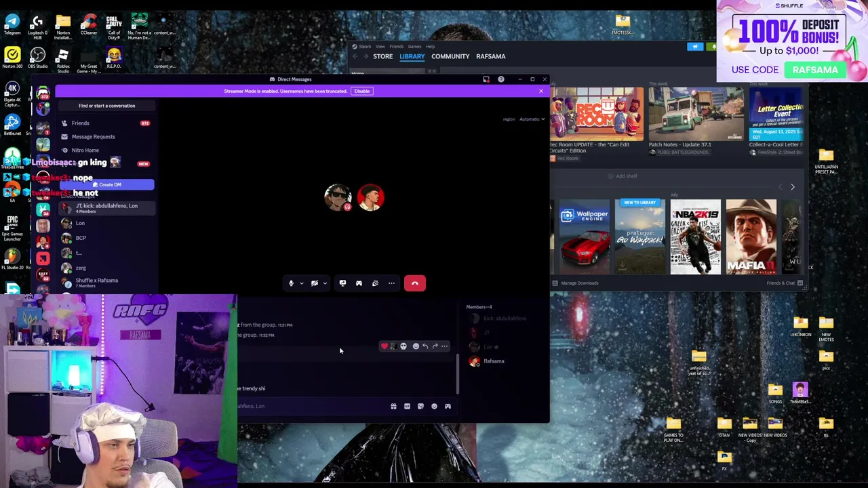Open Nitro Home in Discord sidebar
Screen dimensions: 868x488
(106, 150)
